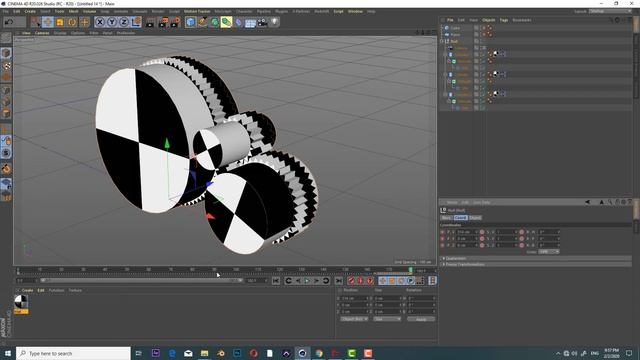Open the viewport Cameras menu

coord(42,33)
